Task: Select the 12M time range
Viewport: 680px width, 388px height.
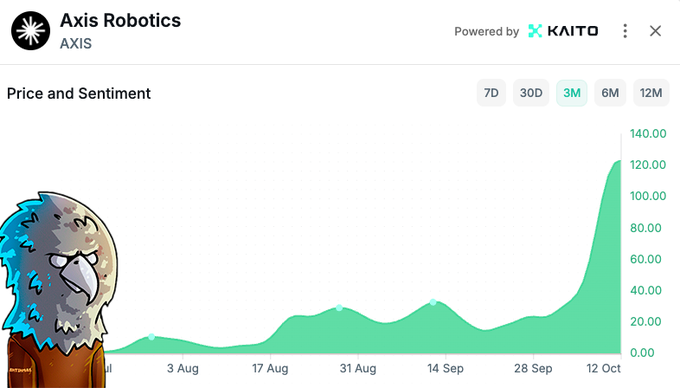Action: pyautogui.click(x=651, y=93)
